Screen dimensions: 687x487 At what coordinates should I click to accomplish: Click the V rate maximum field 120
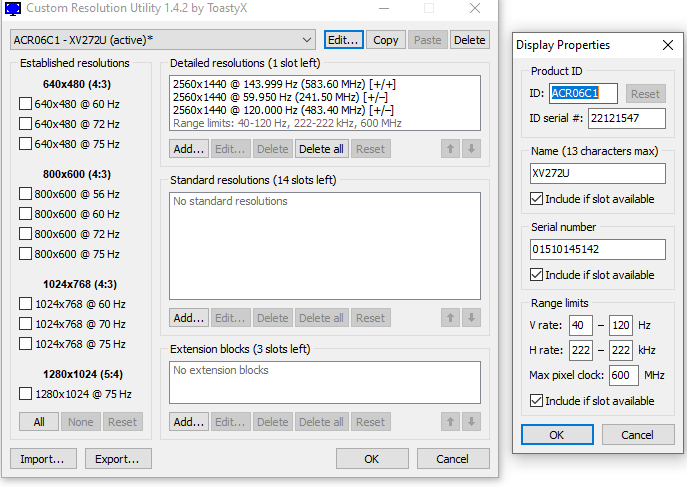coord(621,325)
